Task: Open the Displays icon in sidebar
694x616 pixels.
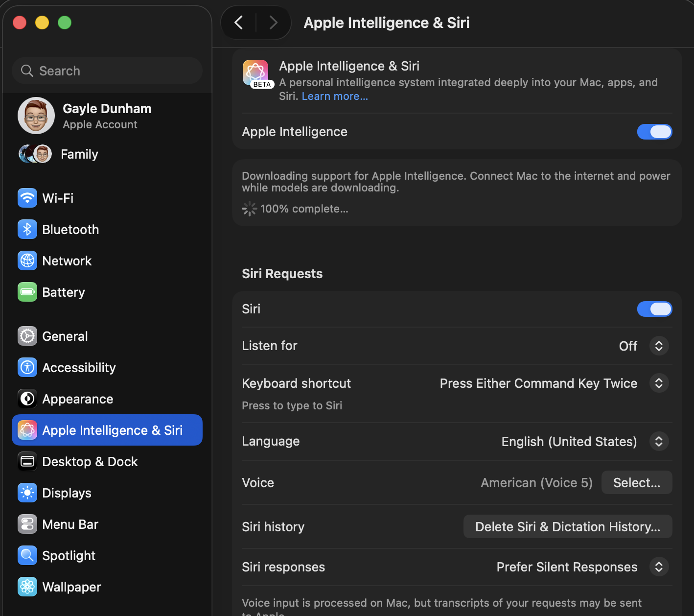Action: [27, 493]
